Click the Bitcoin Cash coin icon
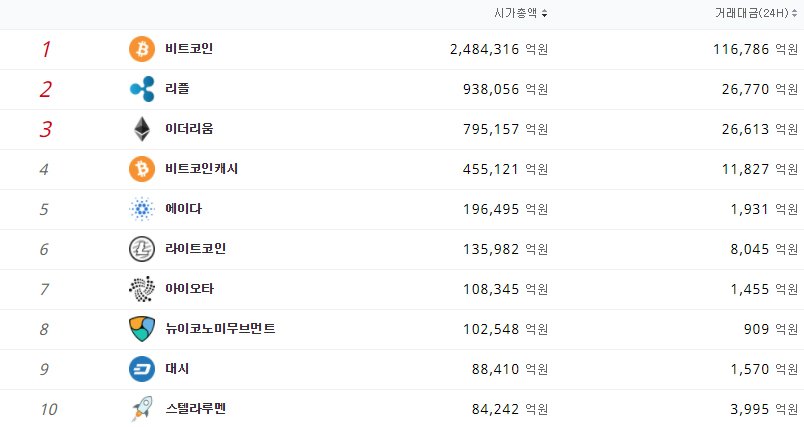The image size is (804, 427). click(x=142, y=169)
